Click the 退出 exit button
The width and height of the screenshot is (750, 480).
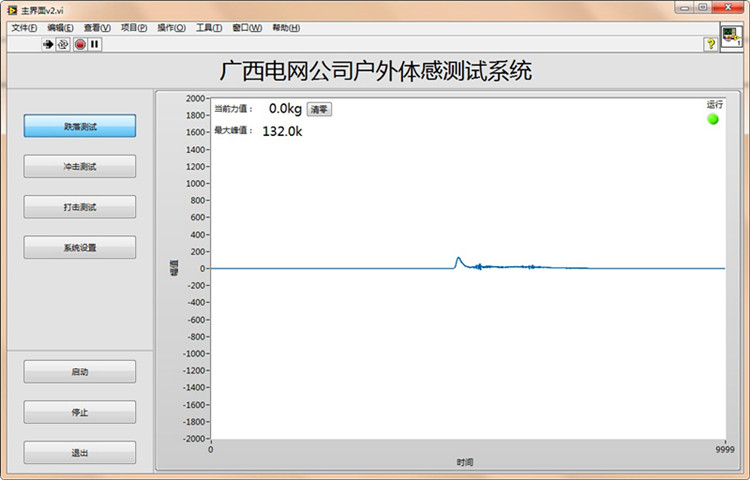coord(80,452)
